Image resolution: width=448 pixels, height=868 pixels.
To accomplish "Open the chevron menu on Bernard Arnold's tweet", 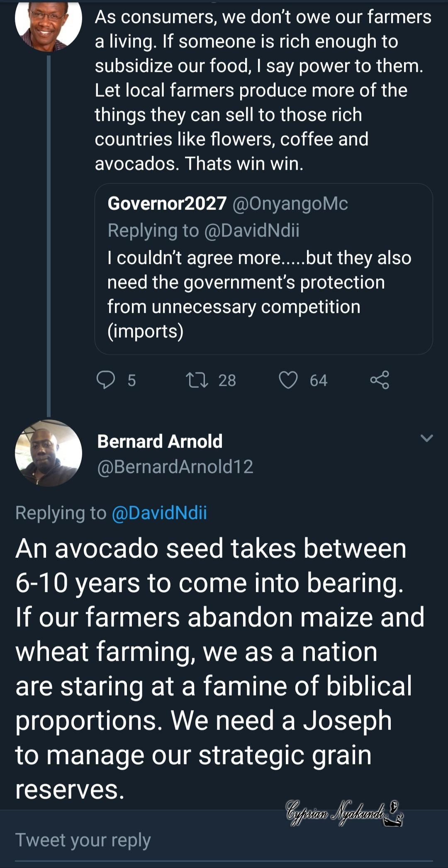I will tap(426, 438).
